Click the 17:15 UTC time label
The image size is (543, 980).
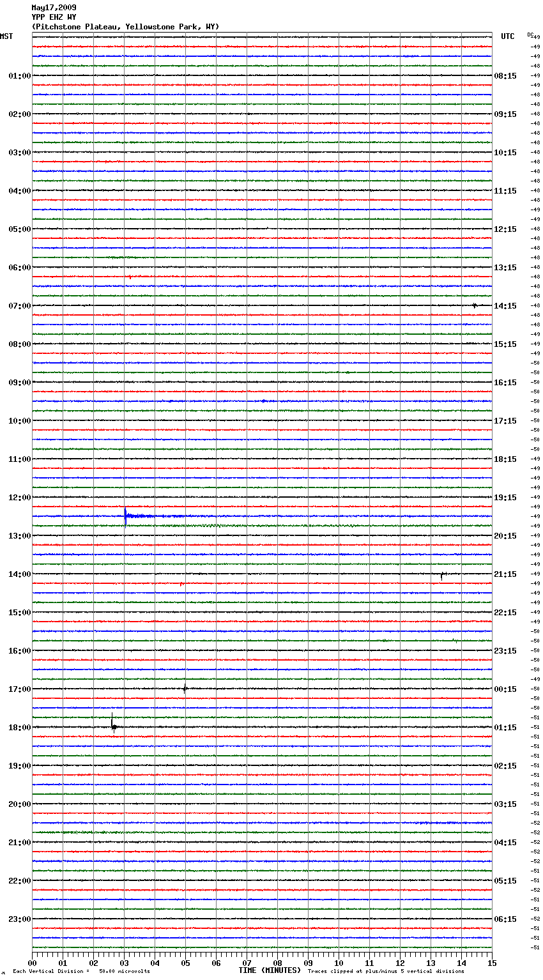coord(505,421)
